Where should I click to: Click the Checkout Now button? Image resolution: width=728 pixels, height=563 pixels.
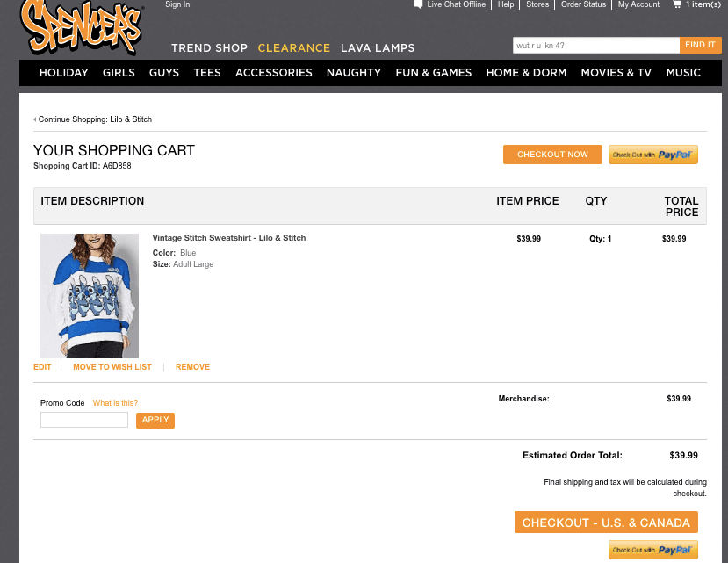pos(552,155)
